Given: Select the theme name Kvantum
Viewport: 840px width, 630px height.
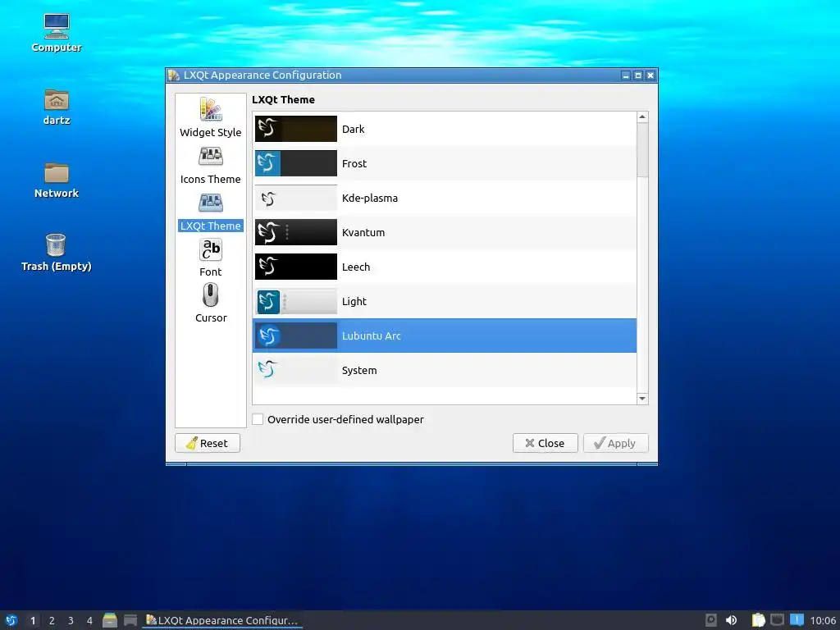Looking at the screenshot, I should [x=363, y=232].
